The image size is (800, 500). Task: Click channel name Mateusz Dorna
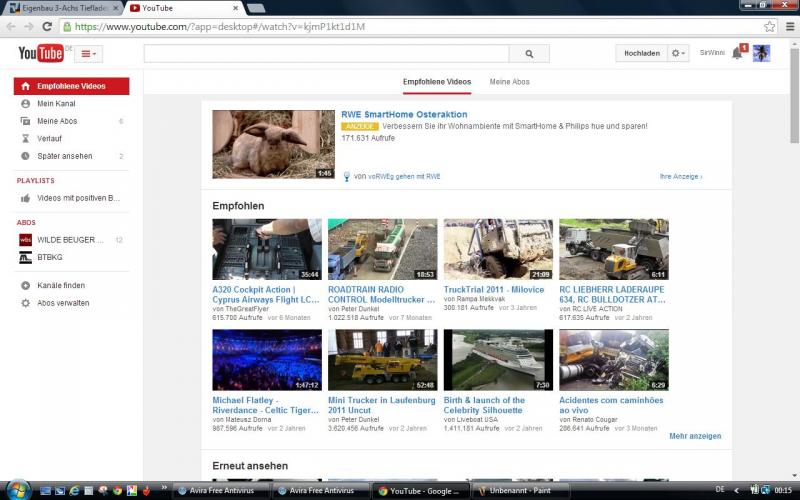tap(248, 419)
